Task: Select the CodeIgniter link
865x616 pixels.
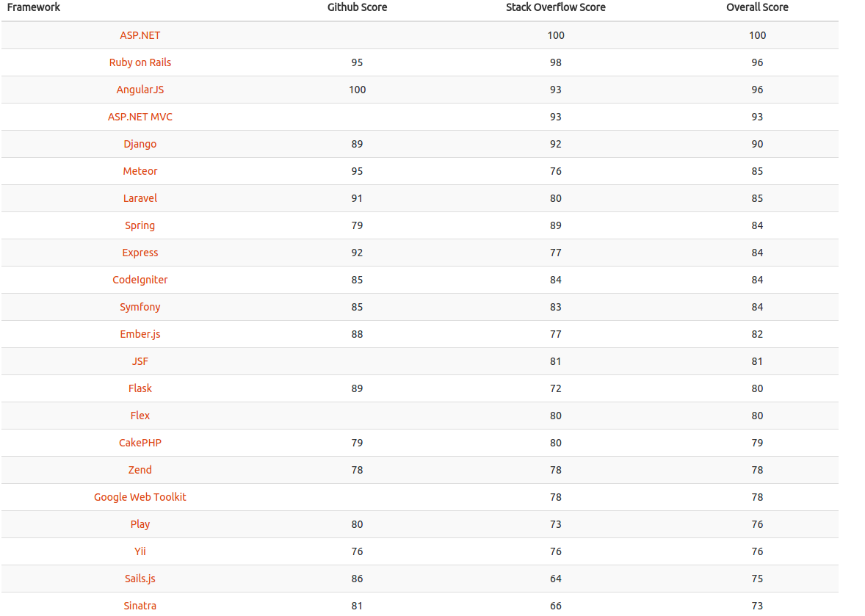Action: 140,280
